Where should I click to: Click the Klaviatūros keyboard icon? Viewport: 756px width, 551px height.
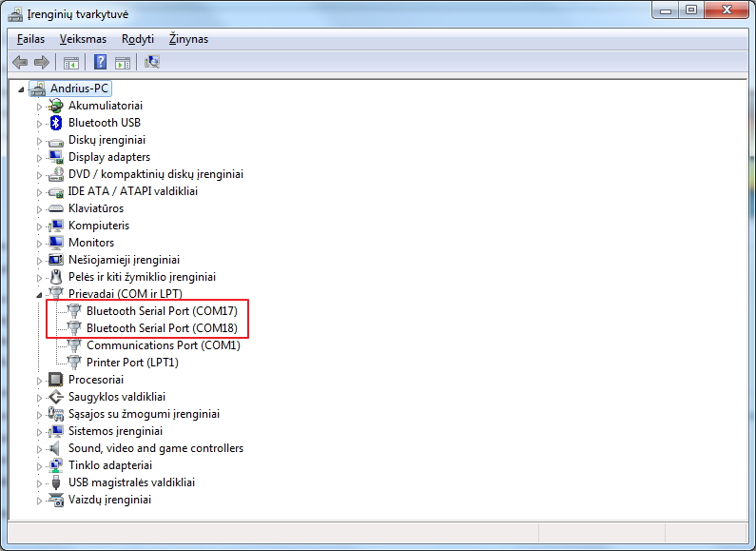point(56,208)
